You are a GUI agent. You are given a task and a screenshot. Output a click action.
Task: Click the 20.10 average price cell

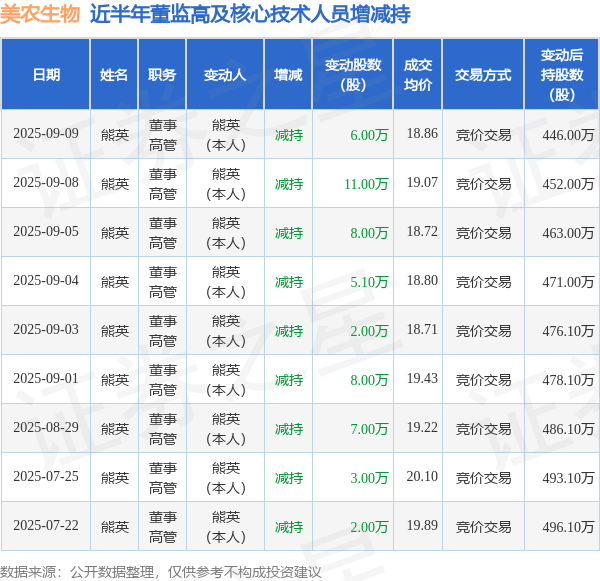click(x=422, y=477)
